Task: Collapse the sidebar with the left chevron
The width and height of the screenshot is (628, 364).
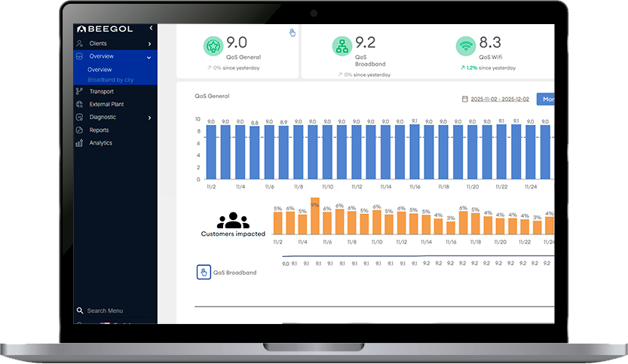Action: click(151, 28)
